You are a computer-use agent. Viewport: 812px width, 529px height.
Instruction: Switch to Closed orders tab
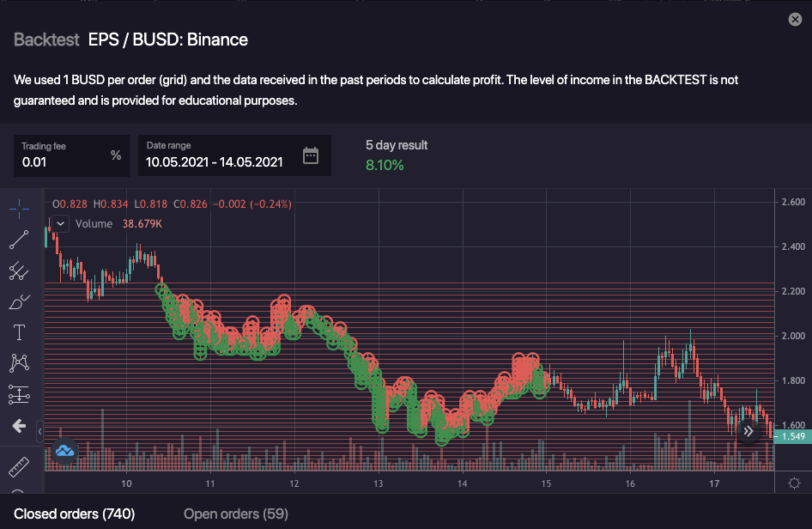(75, 514)
